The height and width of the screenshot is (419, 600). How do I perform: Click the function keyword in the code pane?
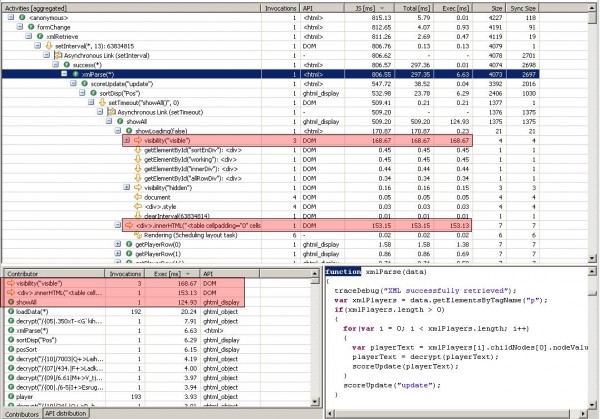coord(343,272)
